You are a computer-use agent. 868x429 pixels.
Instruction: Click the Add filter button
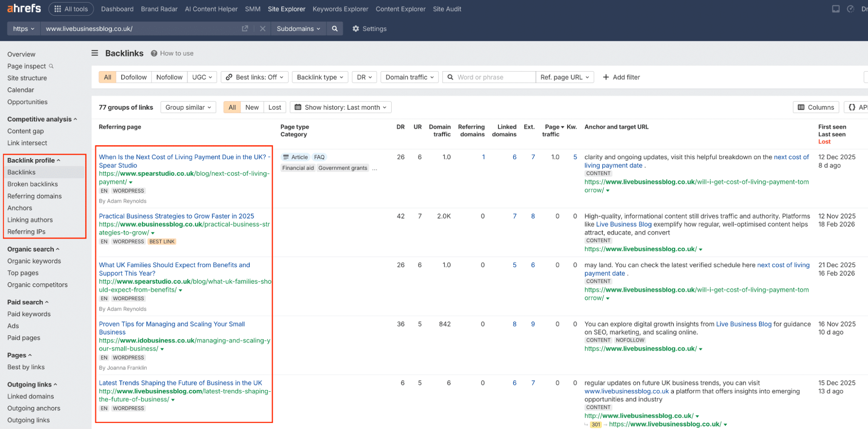coord(621,77)
